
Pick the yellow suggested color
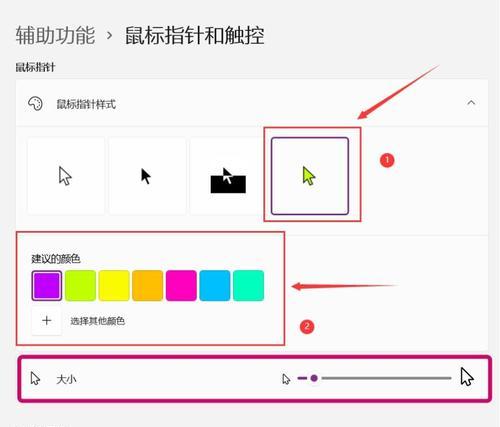pyautogui.click(x=114, y=286)
